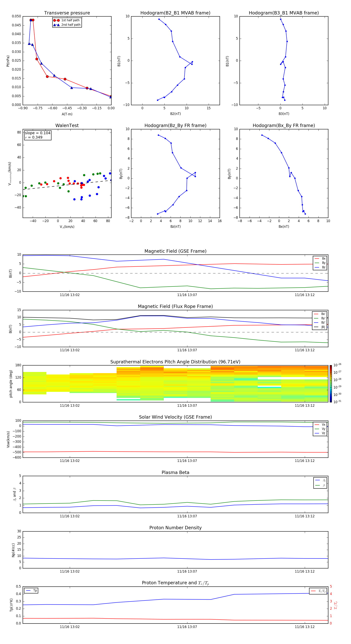Select the Bz entry in GSE field legend
Screen dimensions: 351x644
(320, 267)
